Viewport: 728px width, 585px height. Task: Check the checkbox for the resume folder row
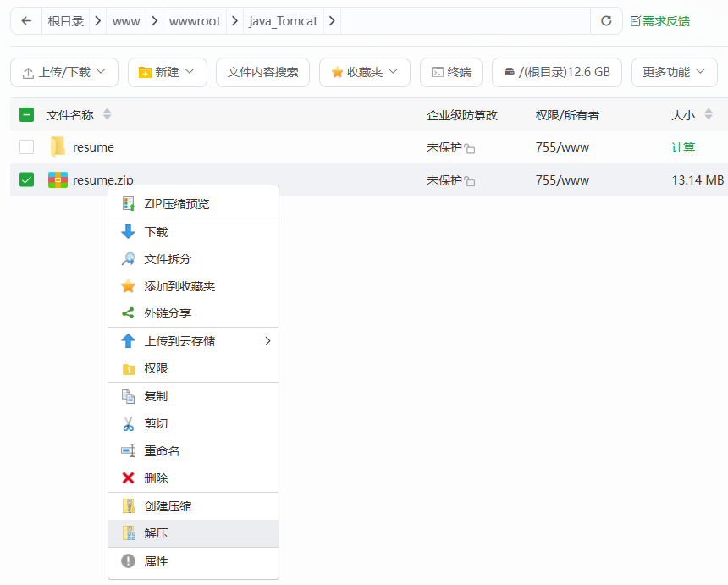click(x=26, y=146)
